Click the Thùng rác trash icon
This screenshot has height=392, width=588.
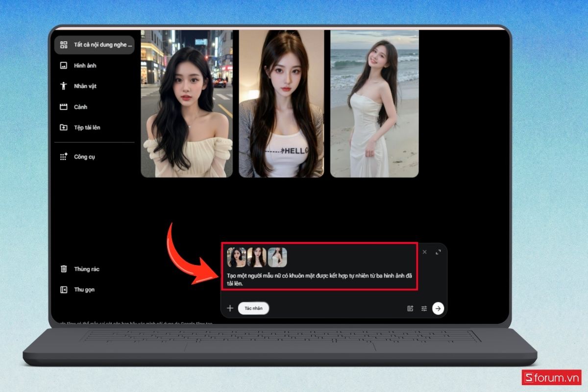tap(63, 269)
